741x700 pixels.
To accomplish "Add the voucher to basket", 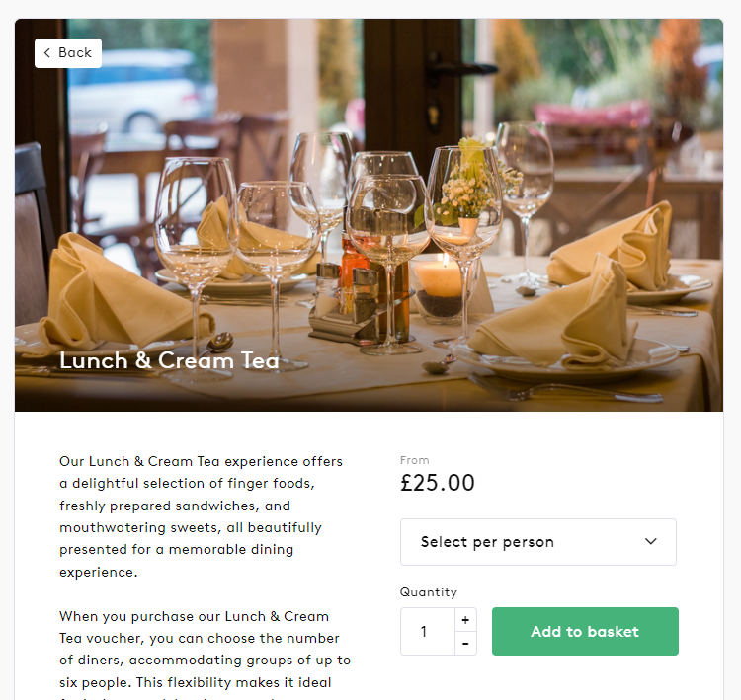I will point(585,631).
